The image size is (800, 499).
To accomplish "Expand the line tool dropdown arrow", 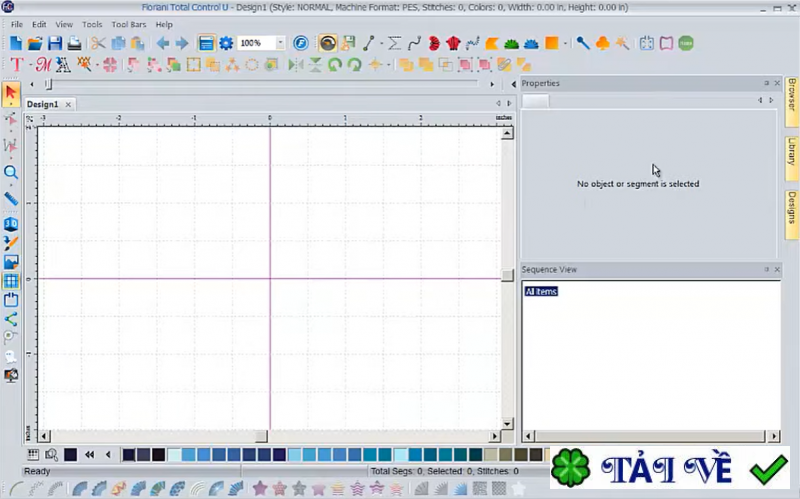I will tap(381, 44).
